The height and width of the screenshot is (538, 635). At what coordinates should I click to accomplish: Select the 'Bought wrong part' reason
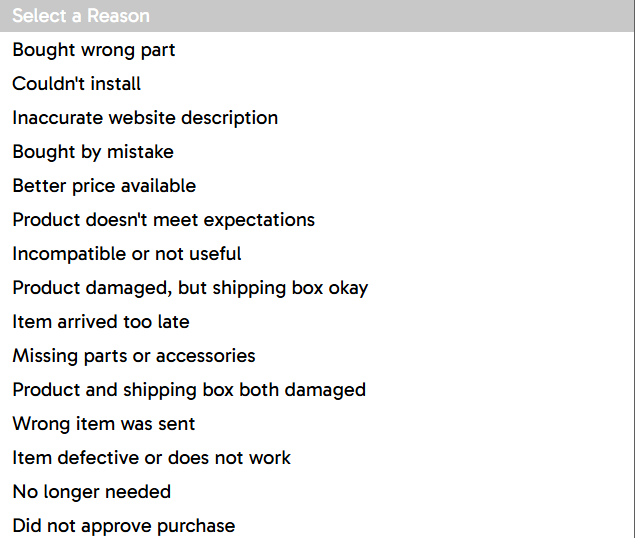(317, 50)
